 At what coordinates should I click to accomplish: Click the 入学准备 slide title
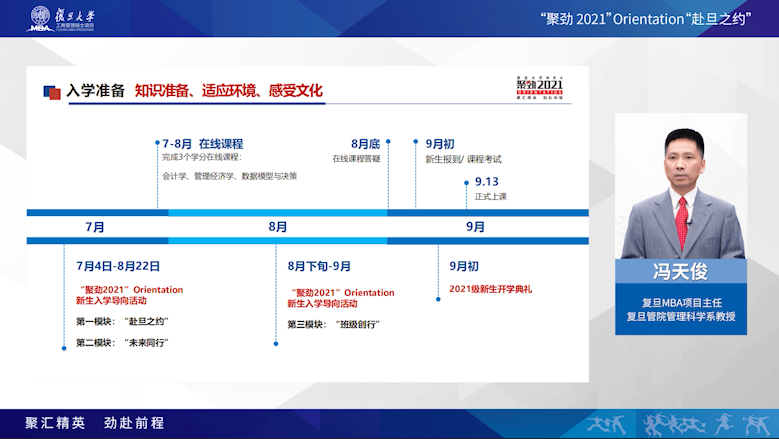pos(95,91)
